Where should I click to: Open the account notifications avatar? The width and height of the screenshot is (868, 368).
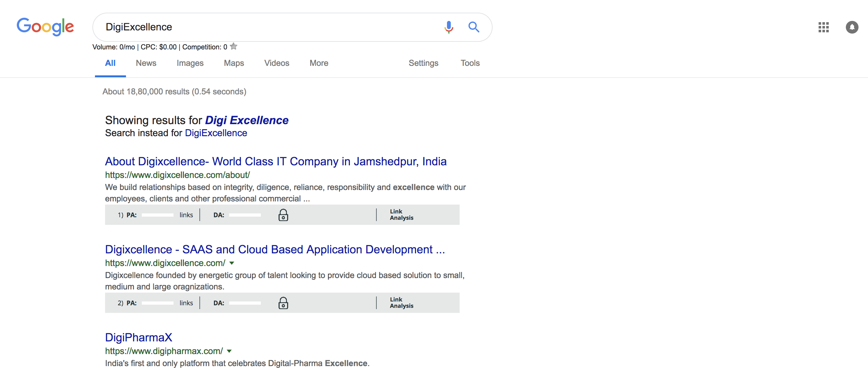(x=852, y=27)
